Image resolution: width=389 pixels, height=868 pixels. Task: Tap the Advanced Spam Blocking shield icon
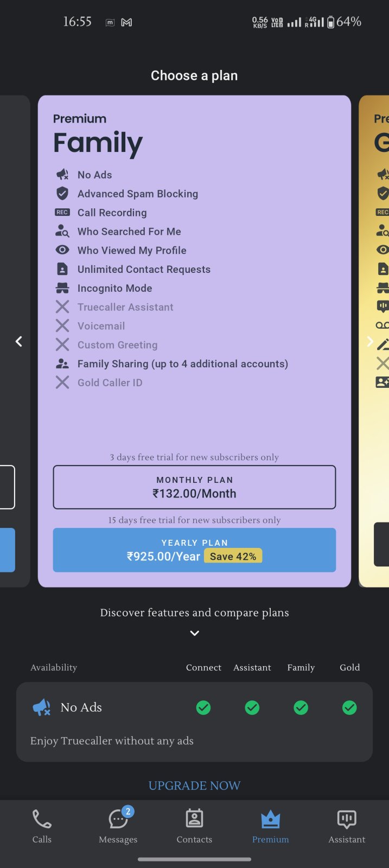click(x=62, y=194)
